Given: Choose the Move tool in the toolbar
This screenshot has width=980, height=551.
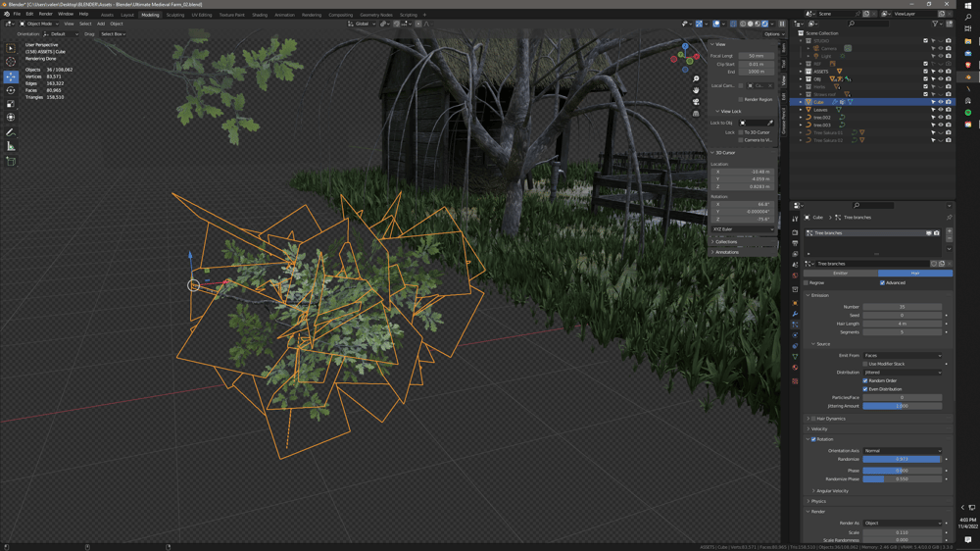Looking at the screenshot, I should (x=11, y=76).
